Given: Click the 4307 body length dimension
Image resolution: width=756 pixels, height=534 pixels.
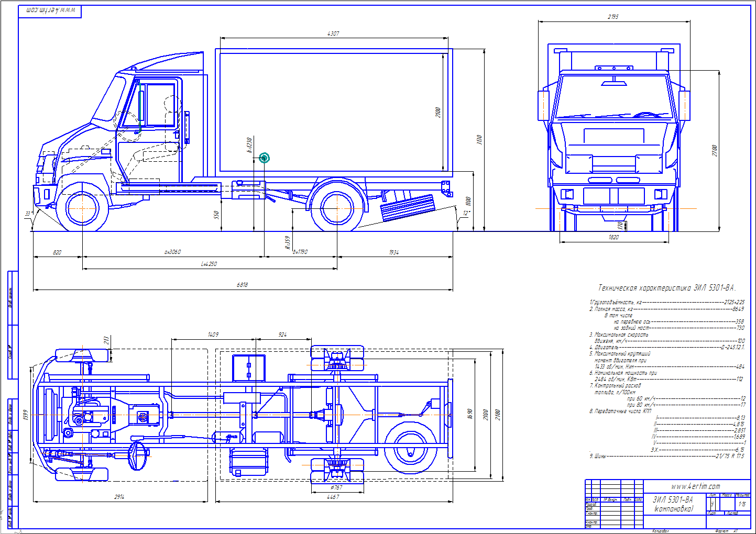Looking at the screenshot, I should pos(333,34).
